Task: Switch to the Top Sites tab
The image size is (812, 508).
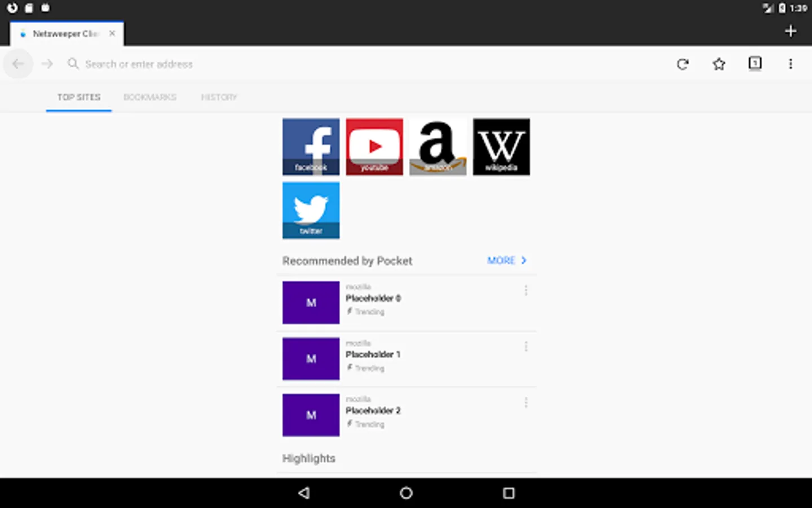Action: 79,97
